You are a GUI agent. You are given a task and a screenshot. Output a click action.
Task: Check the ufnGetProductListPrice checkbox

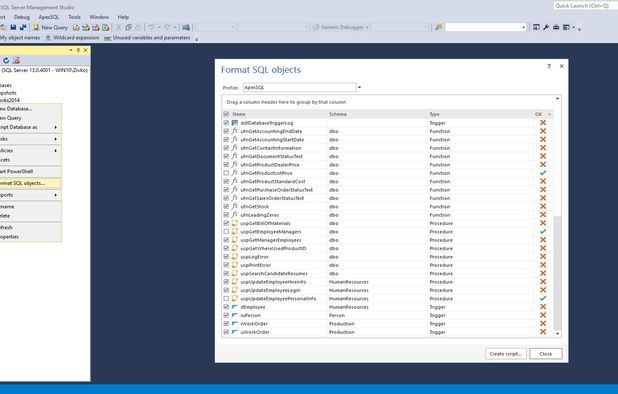pyautogui.click(x=226, y=173)
